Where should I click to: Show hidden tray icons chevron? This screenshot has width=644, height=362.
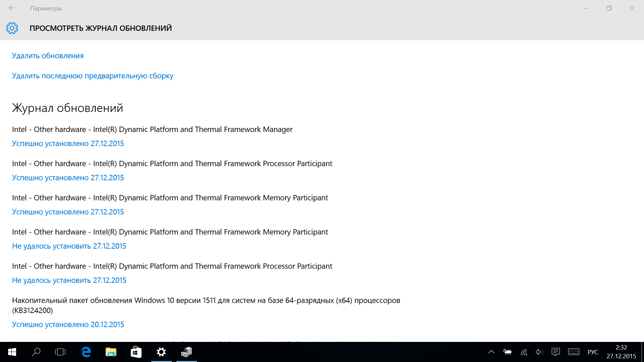(491, 352)
